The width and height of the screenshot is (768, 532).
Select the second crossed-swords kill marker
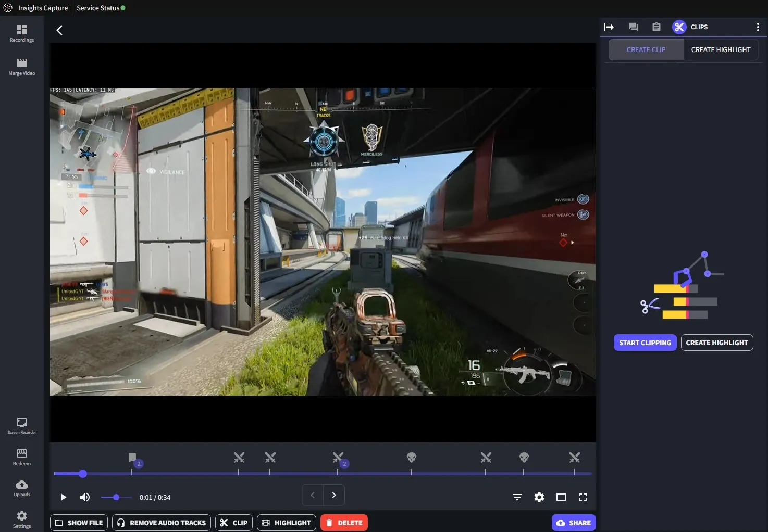pos(270,458)
